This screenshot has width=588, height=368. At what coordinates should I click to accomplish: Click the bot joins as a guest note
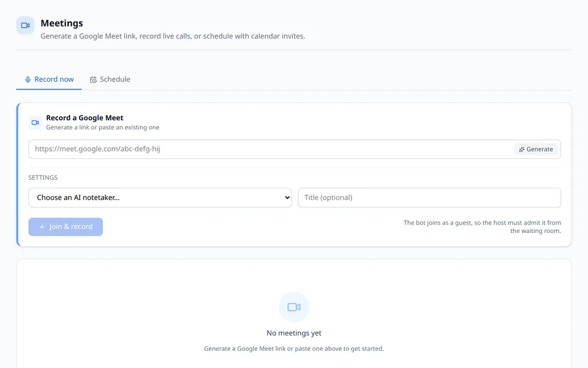click(482, 227)
